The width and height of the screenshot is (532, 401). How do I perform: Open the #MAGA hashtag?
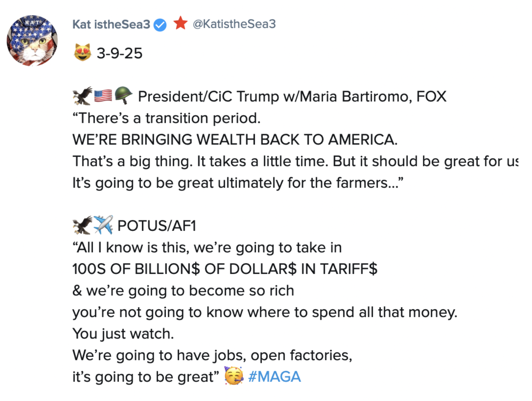coord(275,377)
